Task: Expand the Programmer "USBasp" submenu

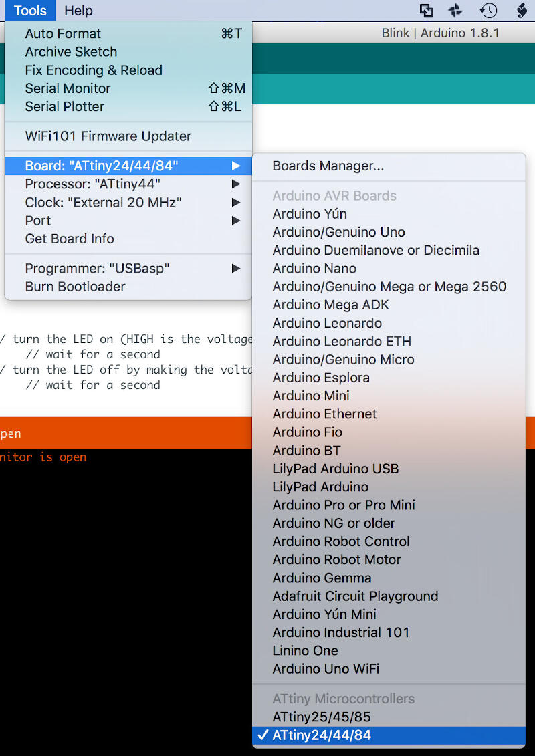Action: [x=128, y=269]
